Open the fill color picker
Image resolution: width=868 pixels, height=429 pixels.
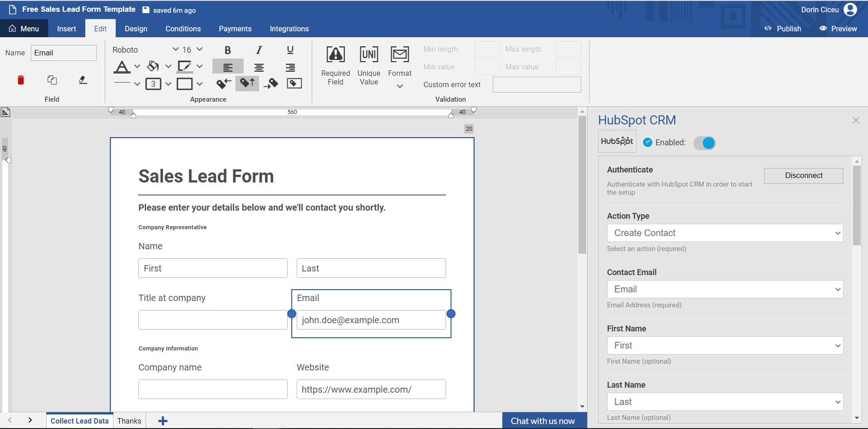coord(153,67)
